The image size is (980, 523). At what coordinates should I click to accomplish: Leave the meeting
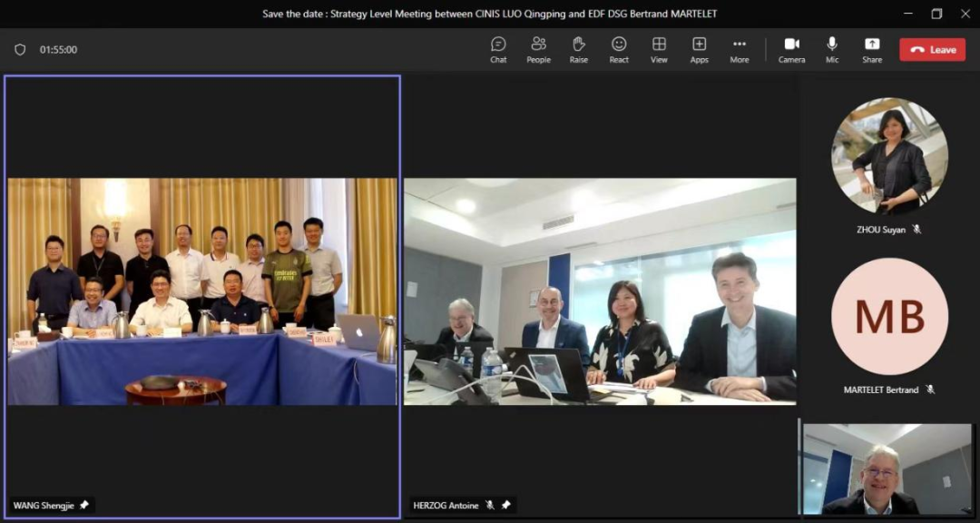932,50
